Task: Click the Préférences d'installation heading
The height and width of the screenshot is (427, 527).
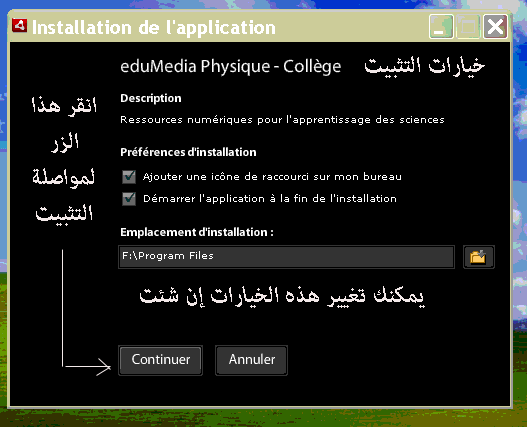Action: (188, 152)
